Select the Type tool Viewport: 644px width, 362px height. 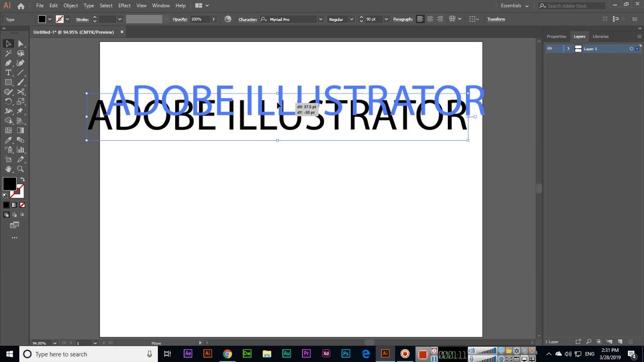click(x=8, y=72)
